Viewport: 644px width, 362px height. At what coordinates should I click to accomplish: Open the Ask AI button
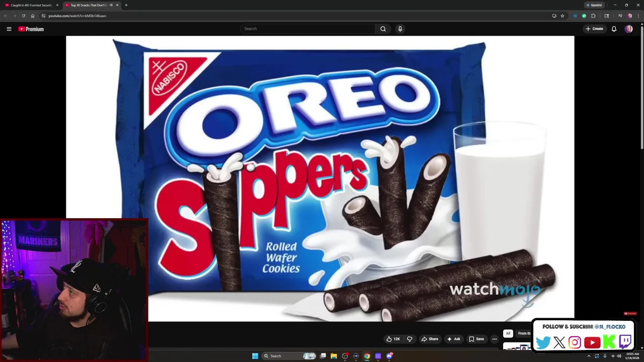tap(453, 339)
